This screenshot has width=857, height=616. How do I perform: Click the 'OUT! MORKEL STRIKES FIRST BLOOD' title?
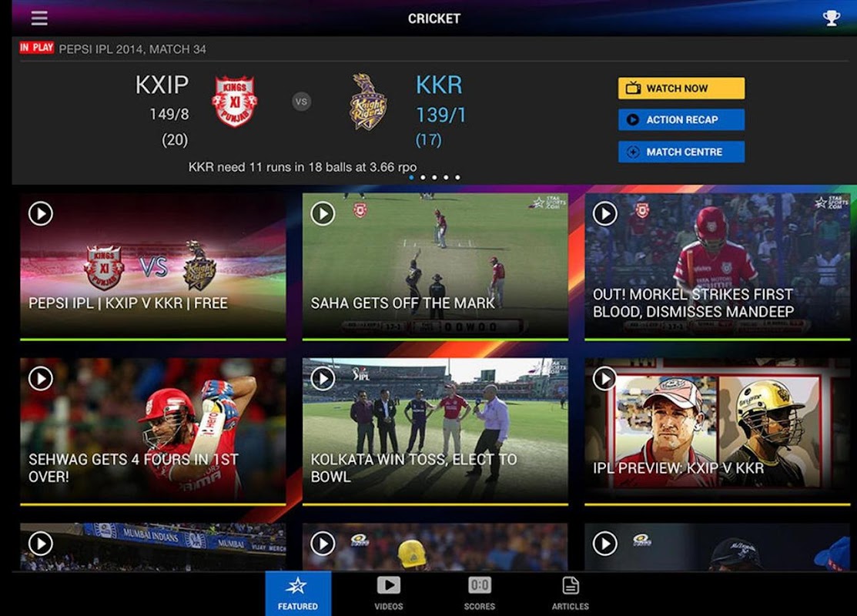point(694,303)
